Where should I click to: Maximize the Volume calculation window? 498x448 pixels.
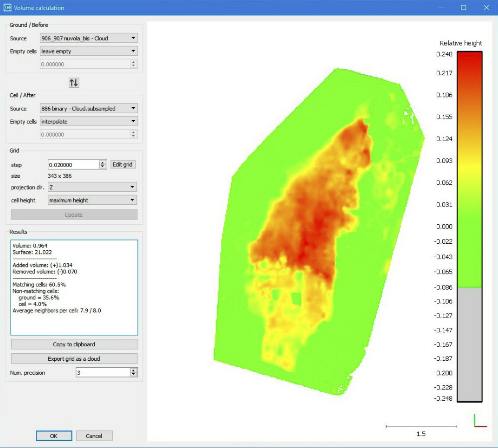[x=463, y=7]
